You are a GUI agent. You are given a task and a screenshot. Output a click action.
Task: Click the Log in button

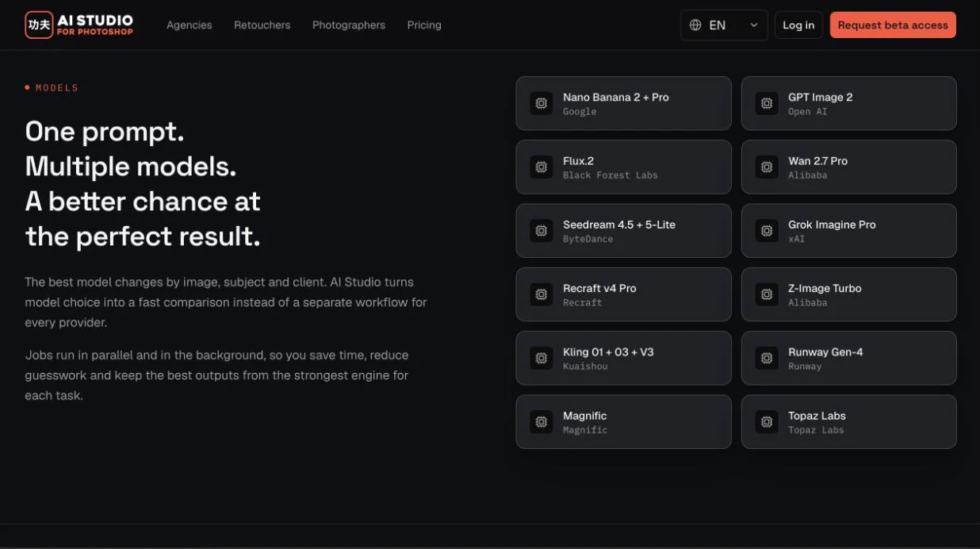[798, 25]
